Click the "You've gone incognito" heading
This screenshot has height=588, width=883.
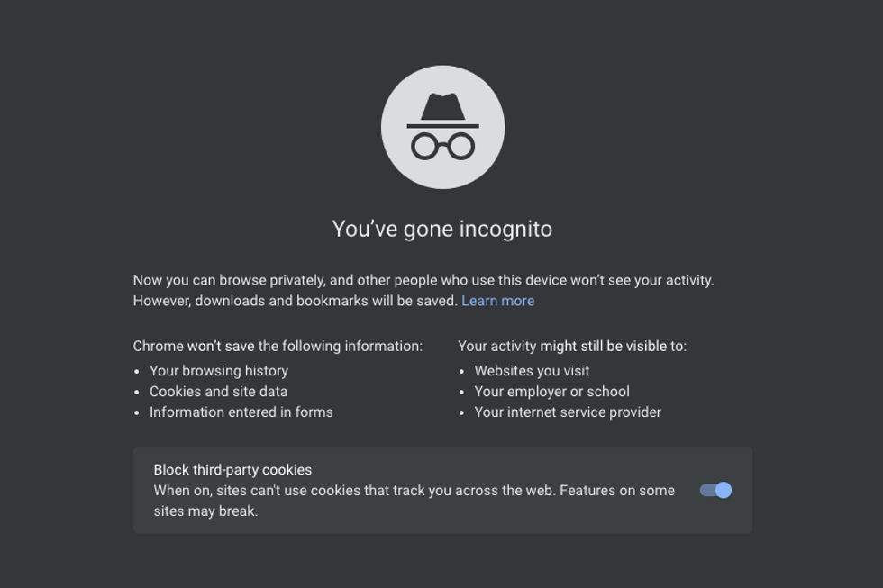pos(441,229)
